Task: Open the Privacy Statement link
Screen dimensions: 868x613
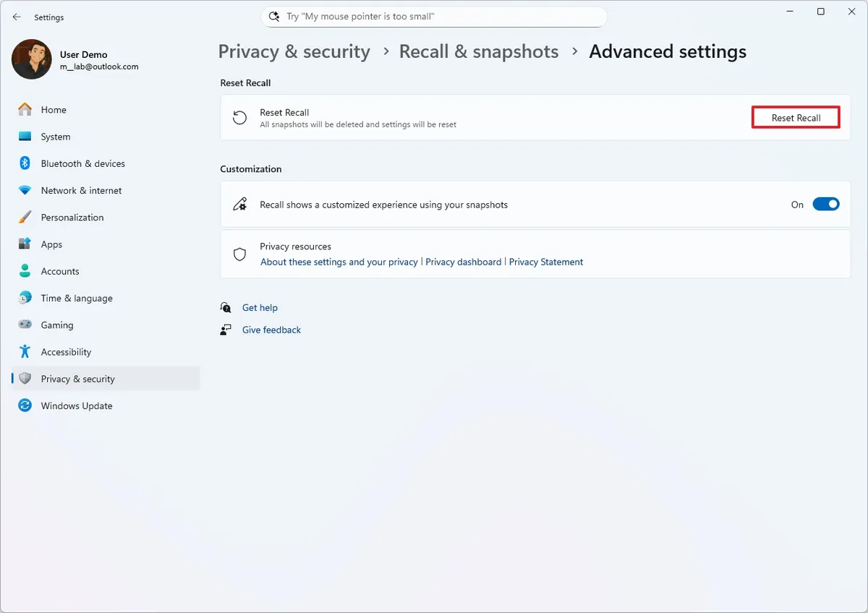Action: (x=546, y=262)
